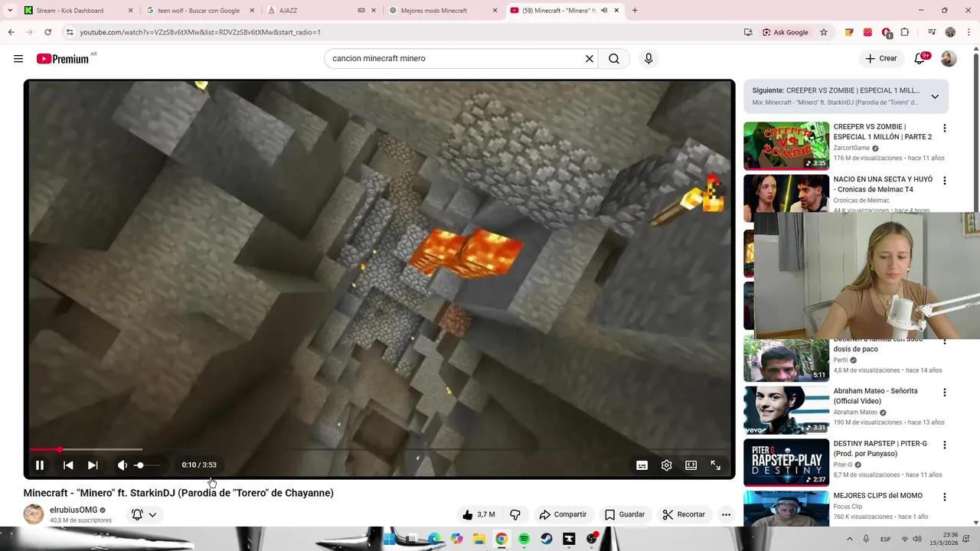980x551 pixels.
Task: Open the tab search dropdown arrow
Action: click(x=10, y=11)
